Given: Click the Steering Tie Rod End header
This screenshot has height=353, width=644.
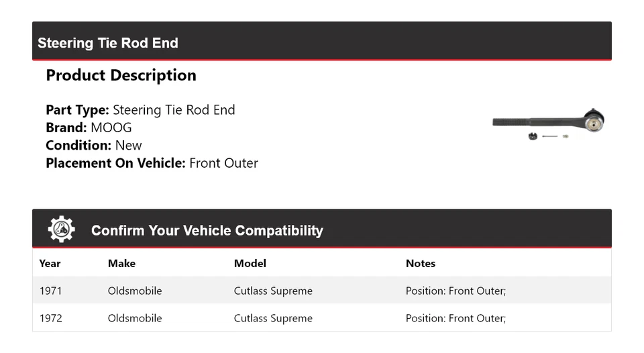Looking at the screenshot, I should pos(108,43).
